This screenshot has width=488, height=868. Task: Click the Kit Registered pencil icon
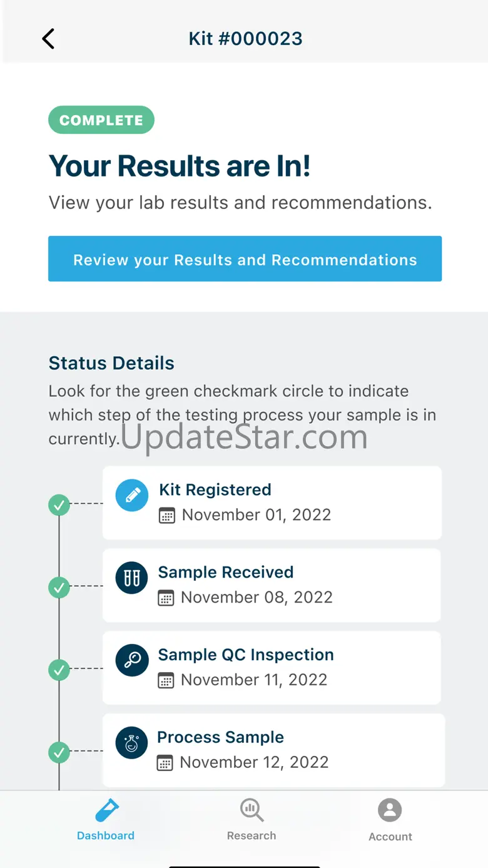(132, 496)
